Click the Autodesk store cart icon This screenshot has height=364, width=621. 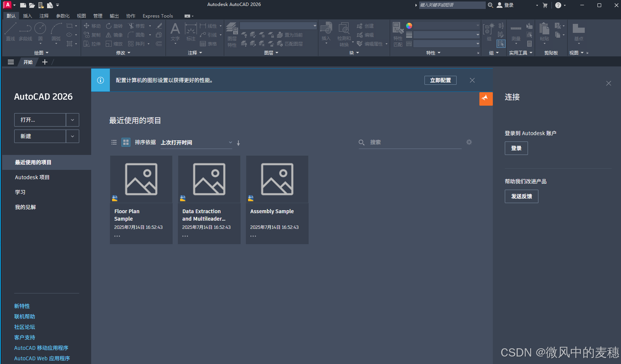tap(545, 5)
